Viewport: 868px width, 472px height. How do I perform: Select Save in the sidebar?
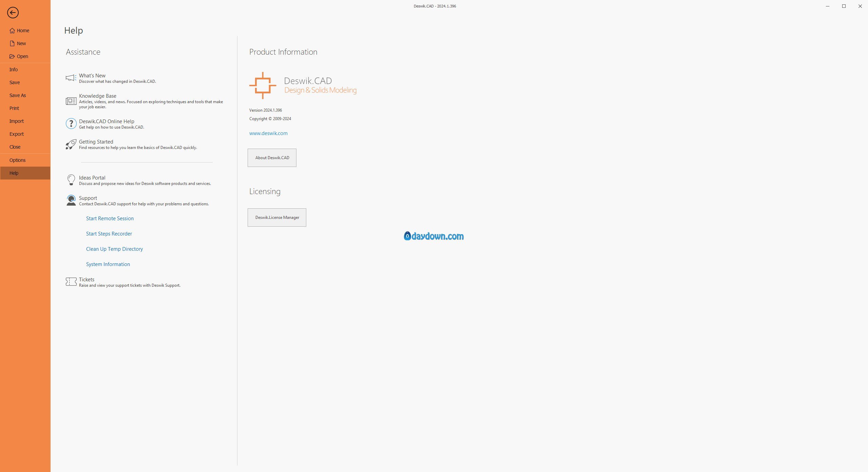tap(15, 82)
